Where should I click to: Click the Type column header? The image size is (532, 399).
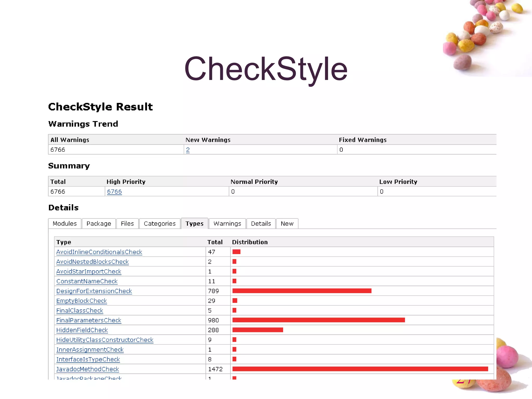[64, 242]
